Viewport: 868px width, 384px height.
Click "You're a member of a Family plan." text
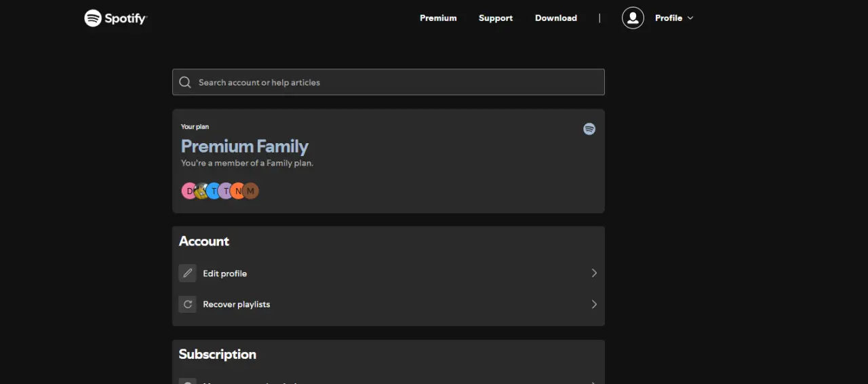(x=248, y=164)
